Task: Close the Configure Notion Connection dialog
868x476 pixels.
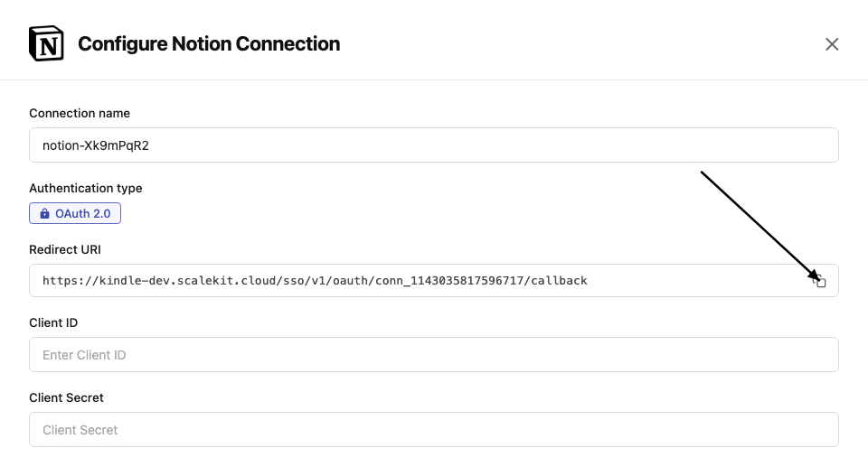Action: 832,44
